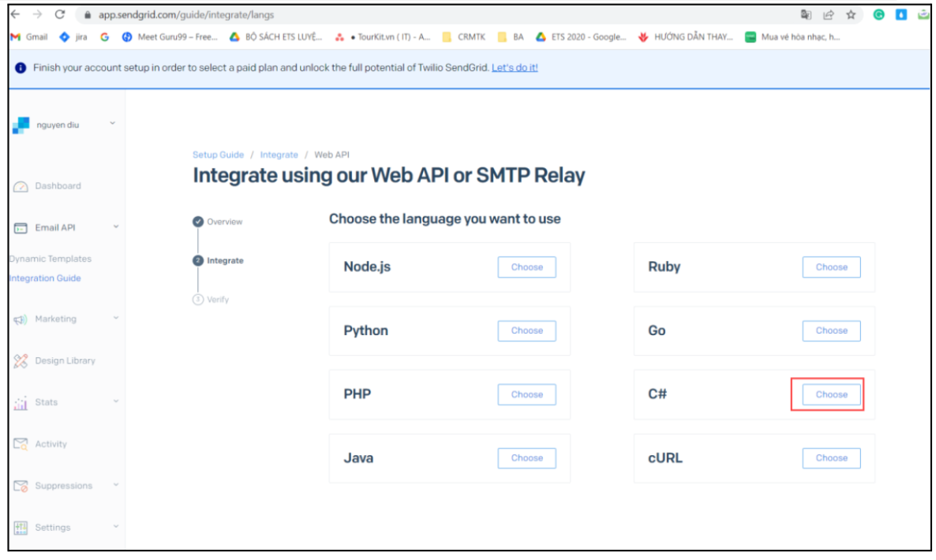
Task: Click the info icon in banner
Action: tap(21, 68)
